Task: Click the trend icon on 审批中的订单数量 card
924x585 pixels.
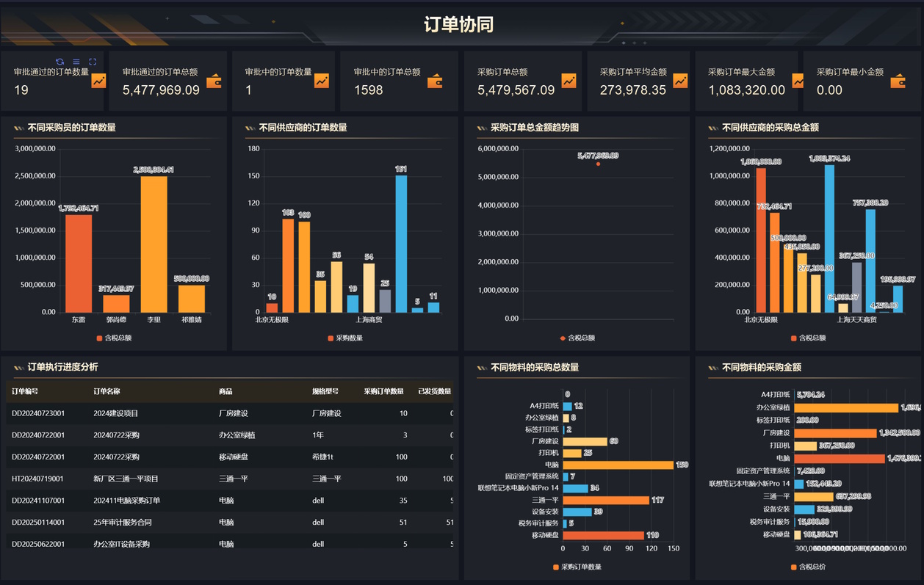Action: (322, 81)
